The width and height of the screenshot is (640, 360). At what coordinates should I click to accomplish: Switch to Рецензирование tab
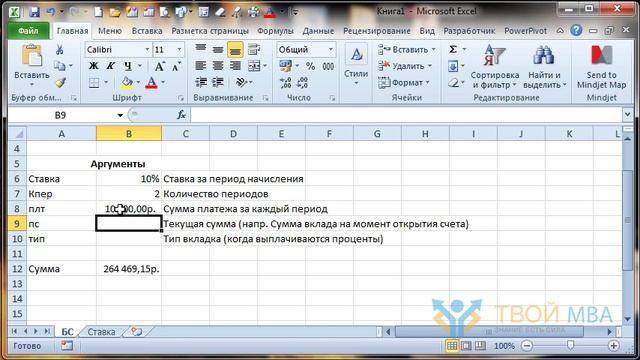(x=377, y=31)
